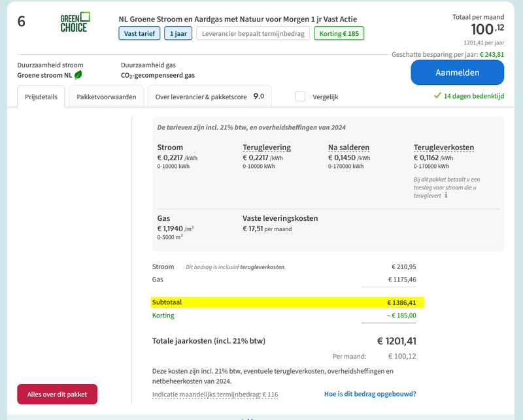Click the pakketscore 9,0 value

pyautogui.click(x=259, y=96)
